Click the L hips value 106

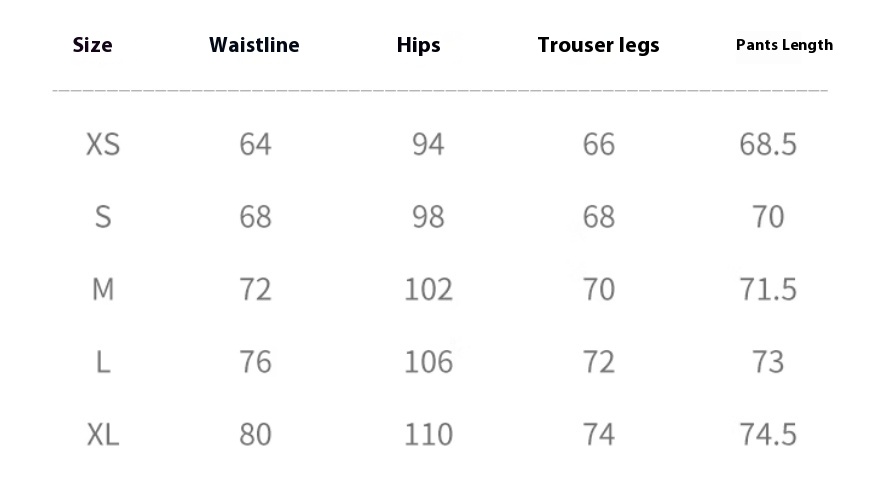pos(428,362)
